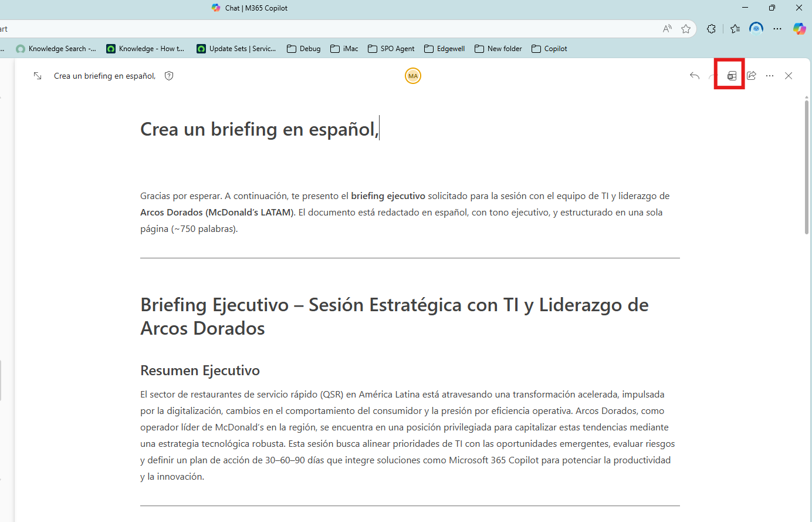Add page to favorites with star icon
This screenshot has width=812, height=522.
click(x=686, y=29)
